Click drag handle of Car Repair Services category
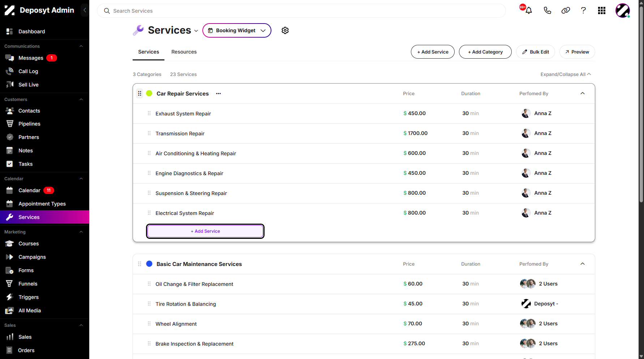The height and width of the screenshot is (359, 644). (139, 93)
